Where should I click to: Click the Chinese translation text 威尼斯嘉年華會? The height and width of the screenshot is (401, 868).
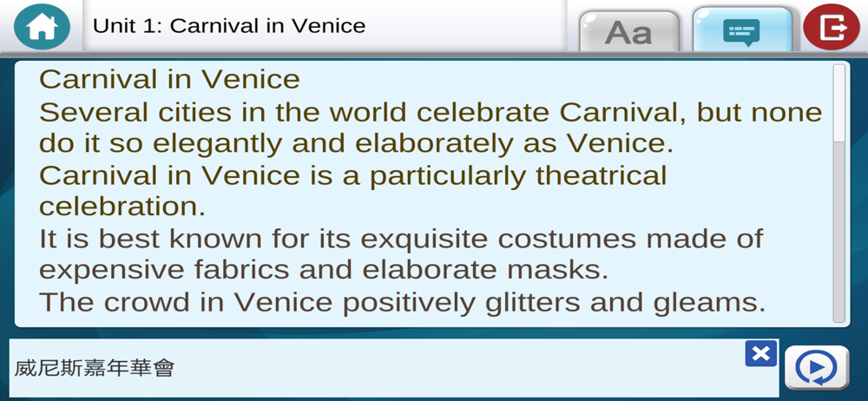coord(95,368)
